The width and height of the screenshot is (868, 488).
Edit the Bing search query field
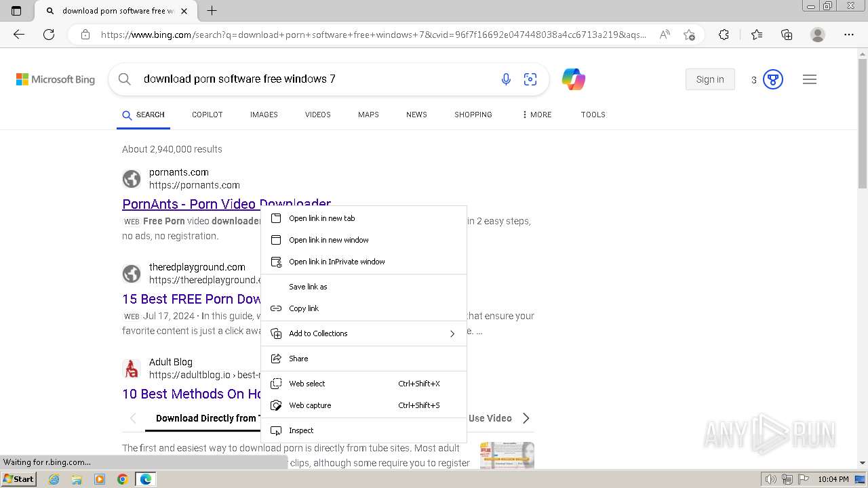312,79
